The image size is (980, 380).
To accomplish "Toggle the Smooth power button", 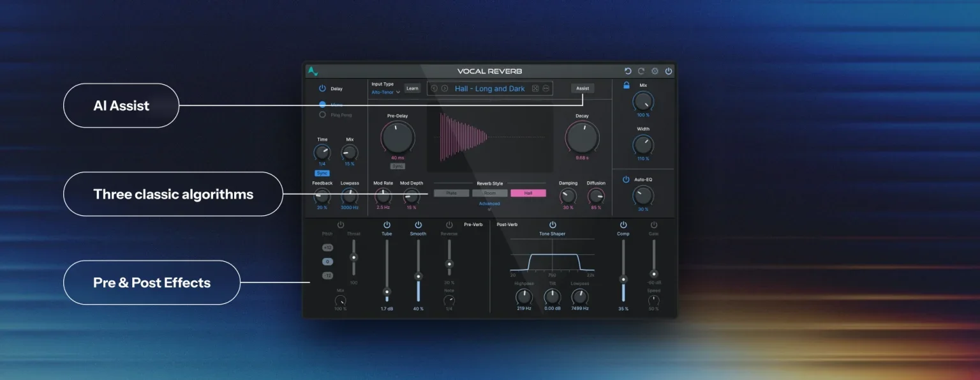I will point(418,225).
